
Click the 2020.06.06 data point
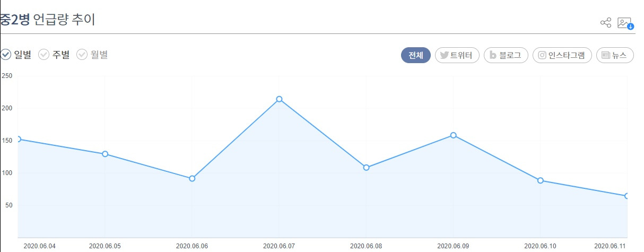(x=192, y=178)
